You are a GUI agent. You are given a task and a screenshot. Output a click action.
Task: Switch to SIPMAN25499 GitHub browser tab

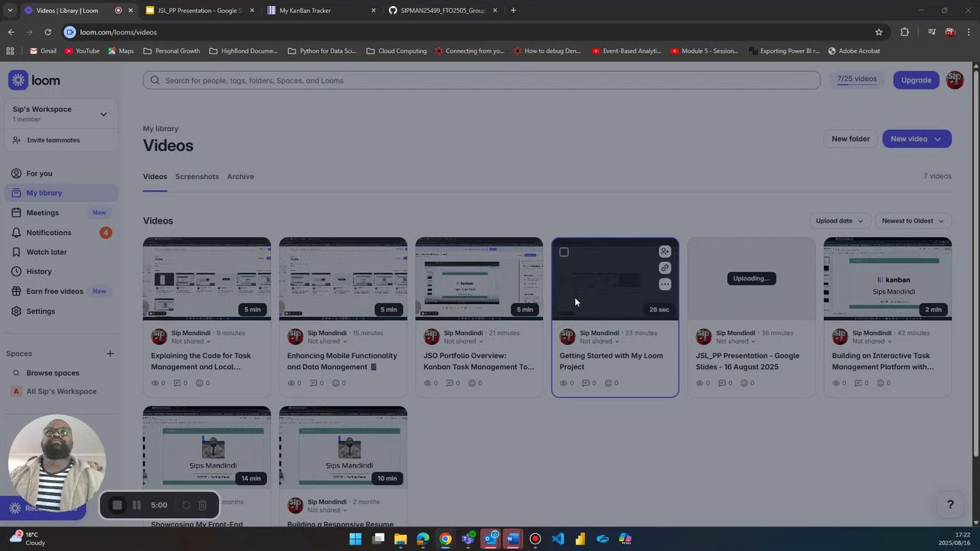coord(443,10)
